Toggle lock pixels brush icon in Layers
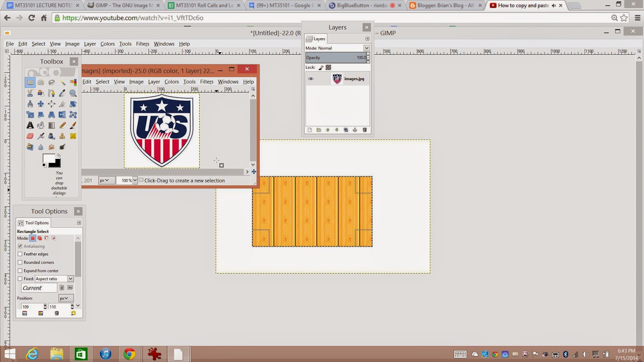This screenshot has width=644, height=362. pyautogui.click(x=321, y=68)
